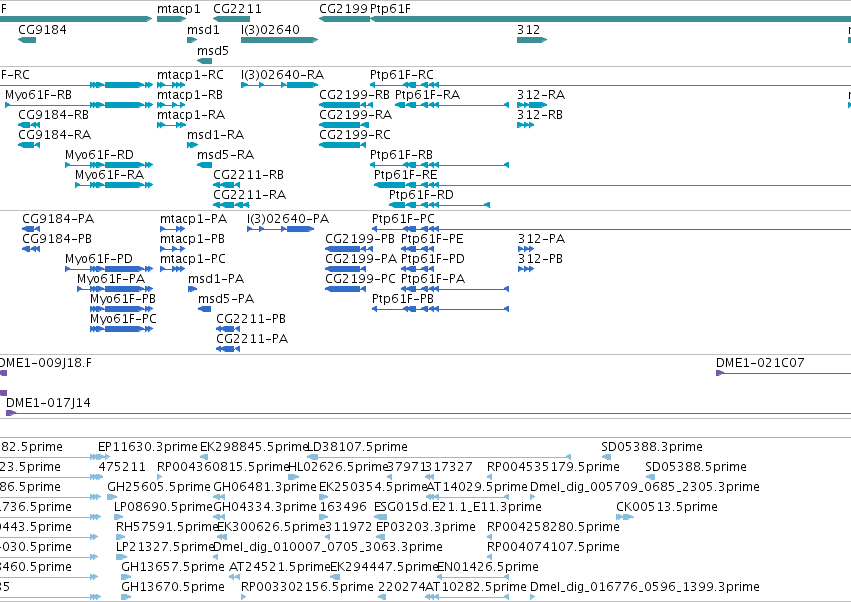Click the msd1 gene label
This screenshot has width=851, height=602.
click(x=204, y=30)
